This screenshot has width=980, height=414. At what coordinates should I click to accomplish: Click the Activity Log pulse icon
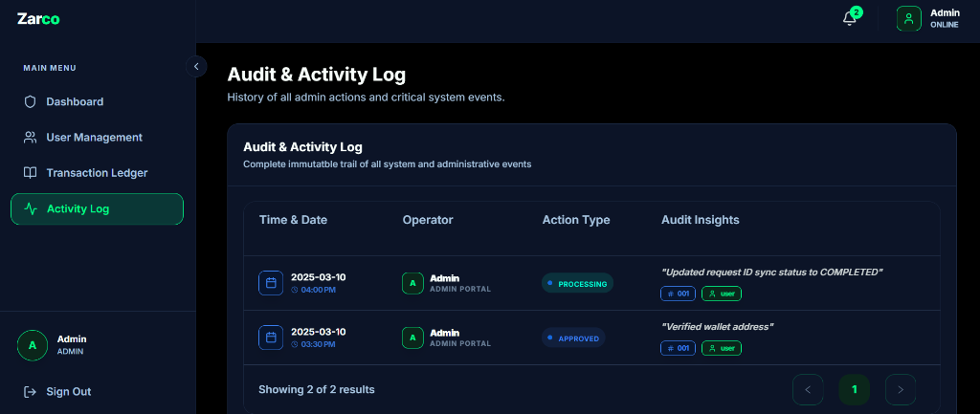pyautogui.click(x=30, y=209)
